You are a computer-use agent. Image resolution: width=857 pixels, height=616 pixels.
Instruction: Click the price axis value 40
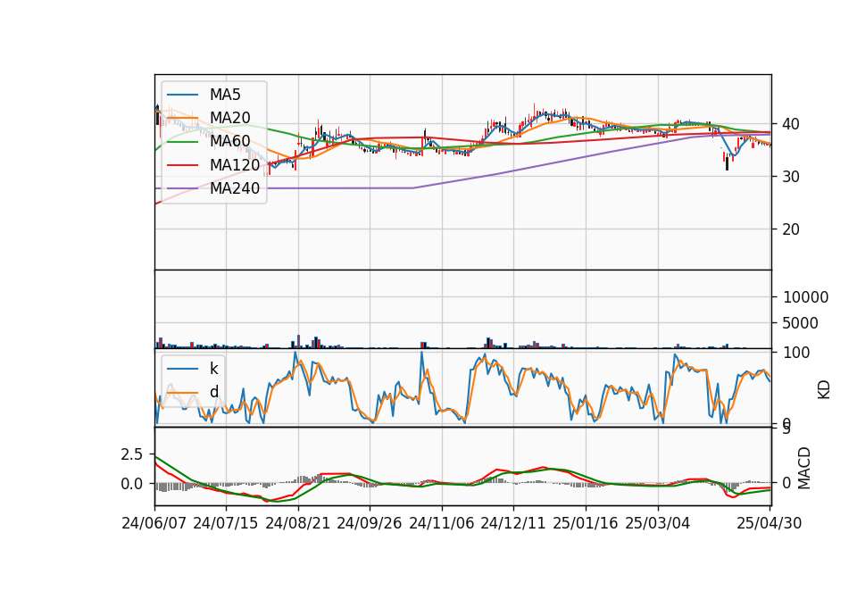[x=791, y=125]
